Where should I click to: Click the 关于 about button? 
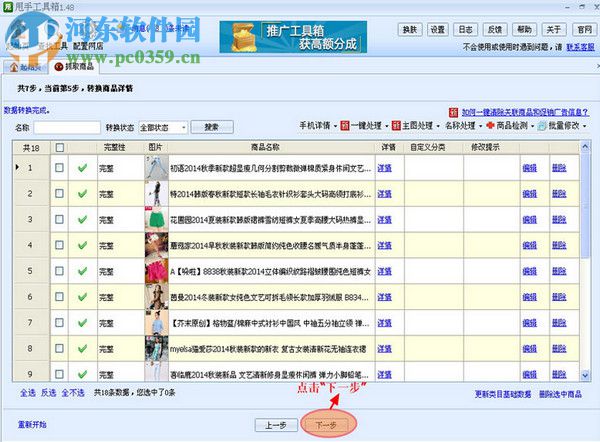pos(553,29)
